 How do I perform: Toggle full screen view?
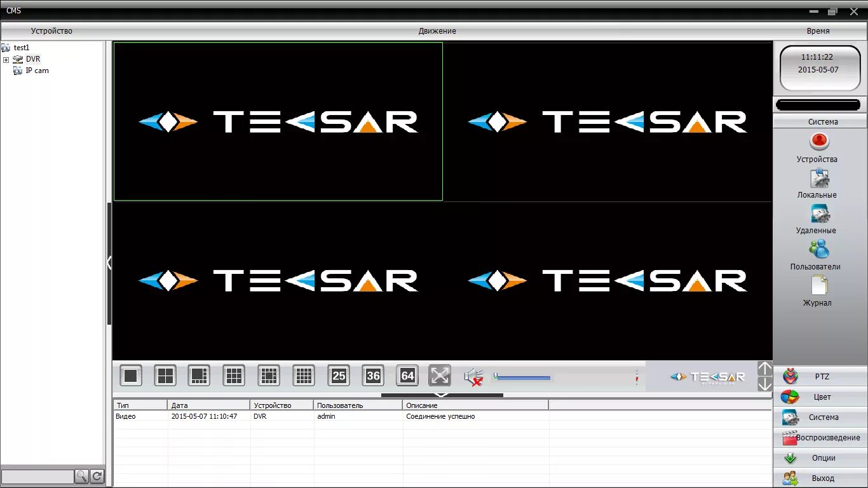tap(440, 376)
